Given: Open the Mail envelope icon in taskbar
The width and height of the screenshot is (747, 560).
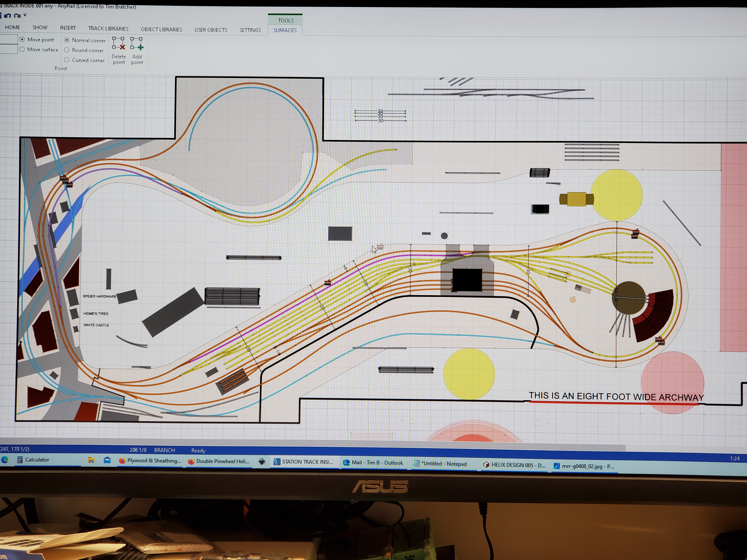Looking at the screenshot, I should [x=107, y=460].
